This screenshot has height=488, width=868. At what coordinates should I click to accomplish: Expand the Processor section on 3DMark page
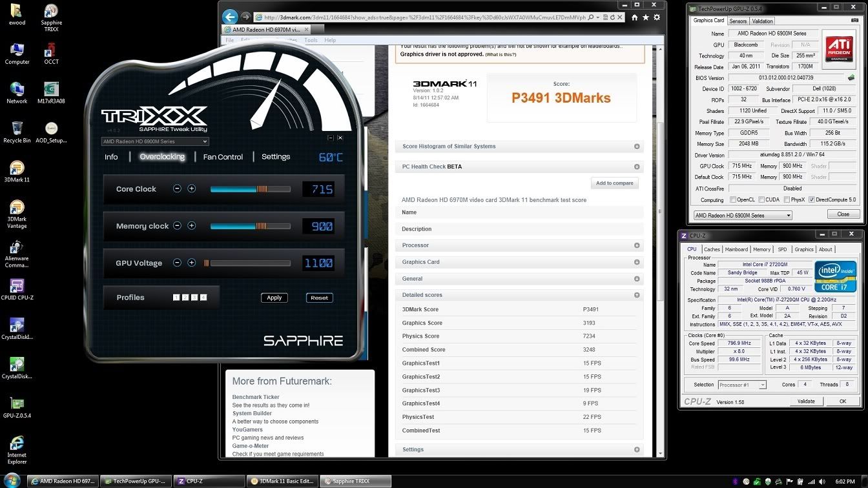[x=637, y=245]
